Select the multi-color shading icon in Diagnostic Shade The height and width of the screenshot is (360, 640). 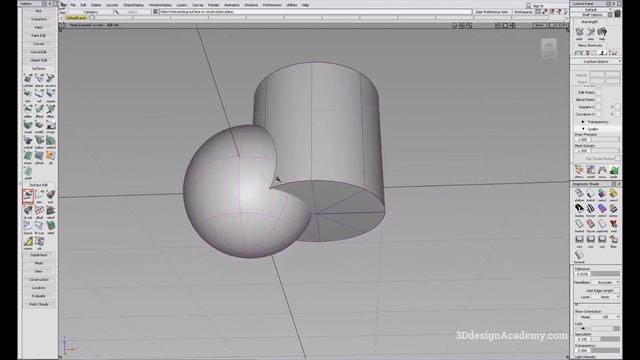(602, 193)
